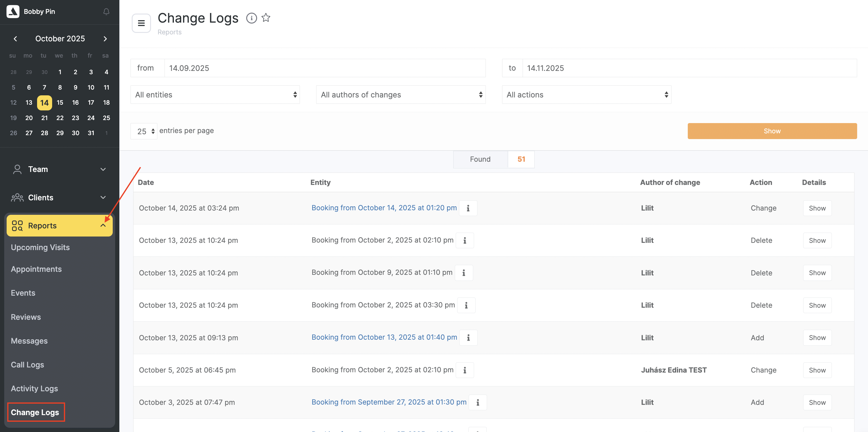
Task: Click info icon for September 27 booking
Action: (477, 402)
